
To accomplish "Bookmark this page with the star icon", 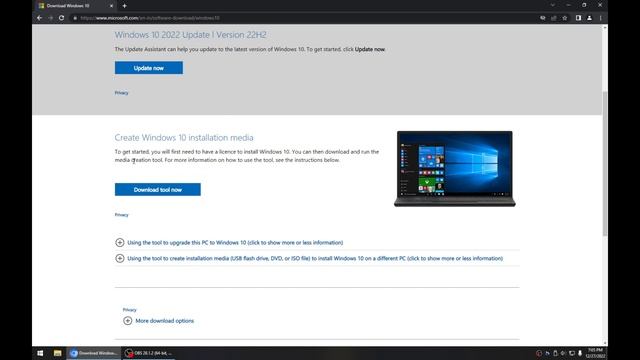I will [565, 18].
